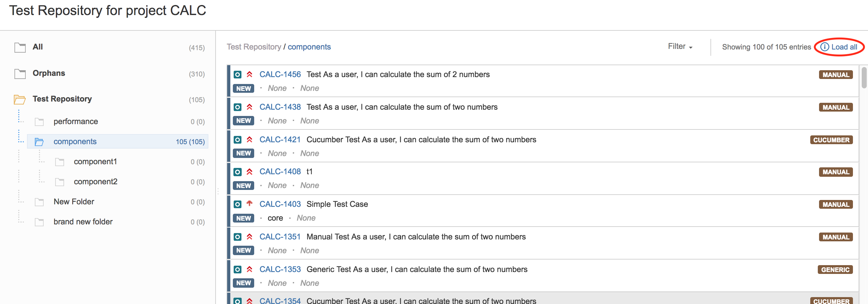This screenshot has height=304, width=868.
Task: Click the MANUAL badge on CALC-1408
Action: 836,172
